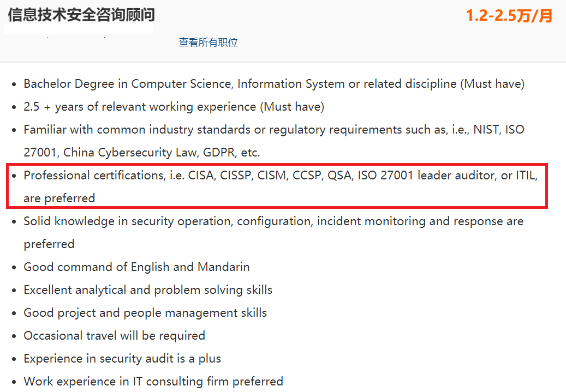The width and height of the screenshot is (566, 392).
Task: Click the 查看所有职位 link
Action: point(208,43)
